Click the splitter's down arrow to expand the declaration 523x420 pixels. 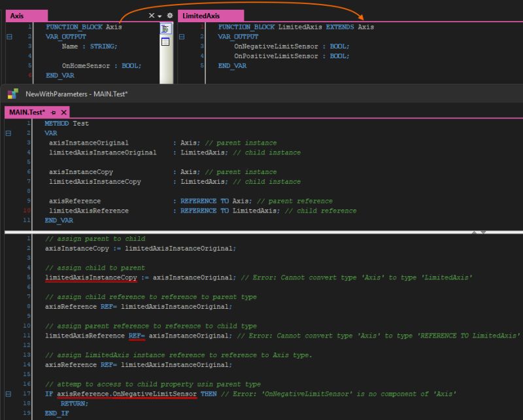[x=483, y=232]
